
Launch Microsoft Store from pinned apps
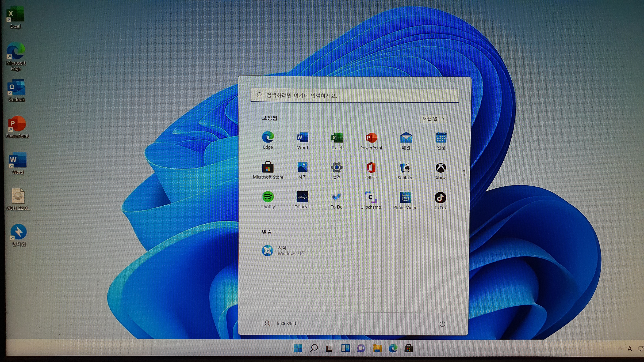268,170
